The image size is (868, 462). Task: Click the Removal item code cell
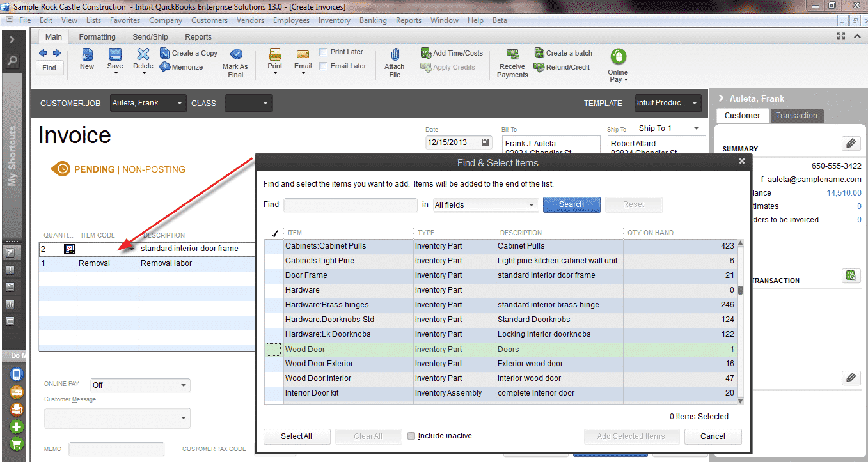(x=107, y=263)
